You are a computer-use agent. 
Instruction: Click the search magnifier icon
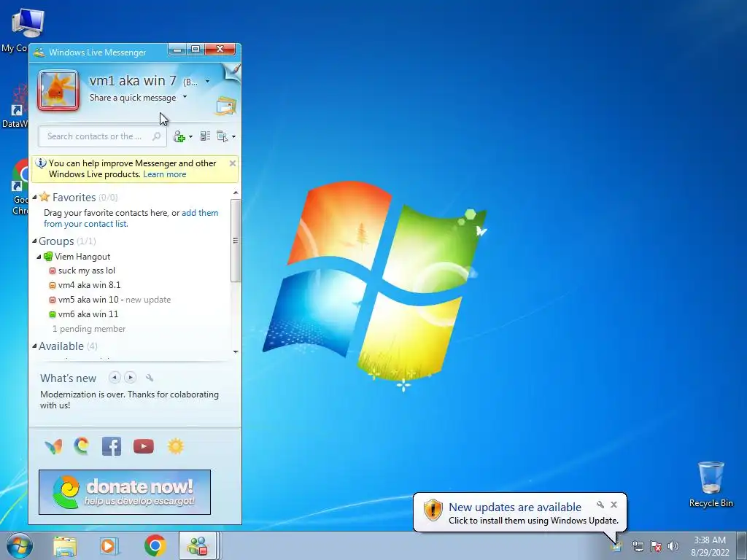[x=156, y=136]
